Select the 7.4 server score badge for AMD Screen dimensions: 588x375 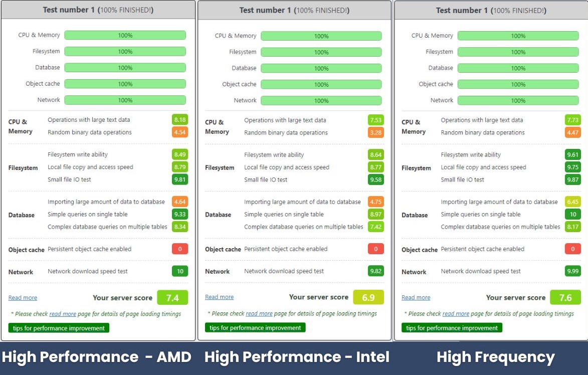172,297
